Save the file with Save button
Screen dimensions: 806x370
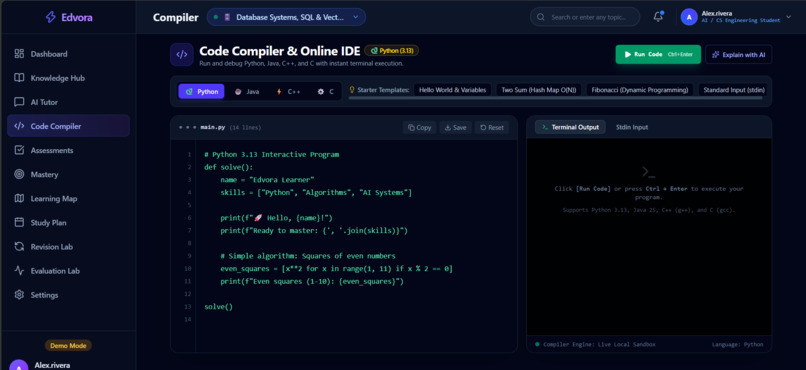click(455, 127)
